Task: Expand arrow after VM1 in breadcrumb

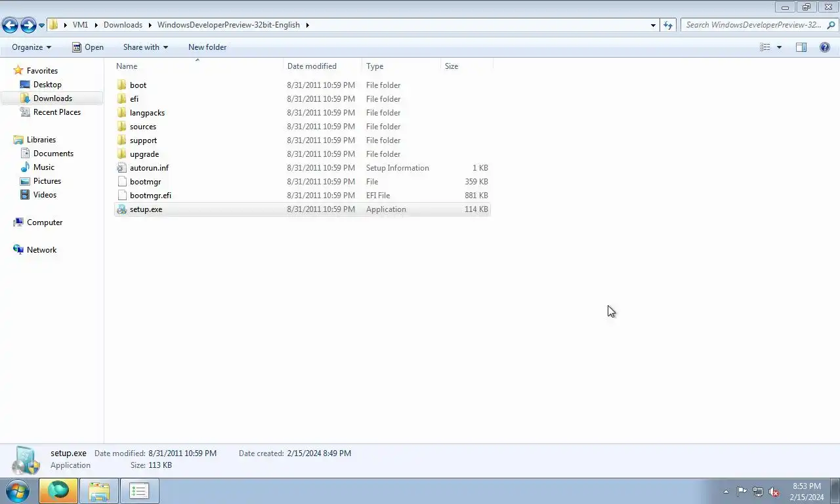Action: coord(96,25)
